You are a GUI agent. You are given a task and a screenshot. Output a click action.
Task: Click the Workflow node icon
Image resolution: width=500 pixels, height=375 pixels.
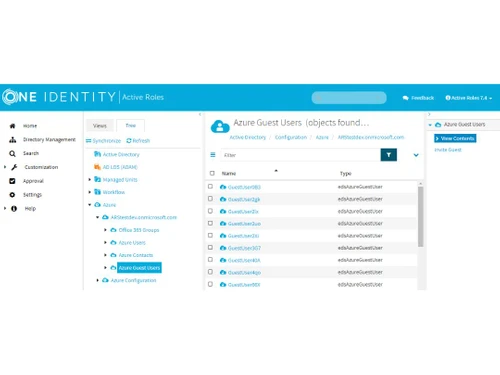(x=97, y=192)
